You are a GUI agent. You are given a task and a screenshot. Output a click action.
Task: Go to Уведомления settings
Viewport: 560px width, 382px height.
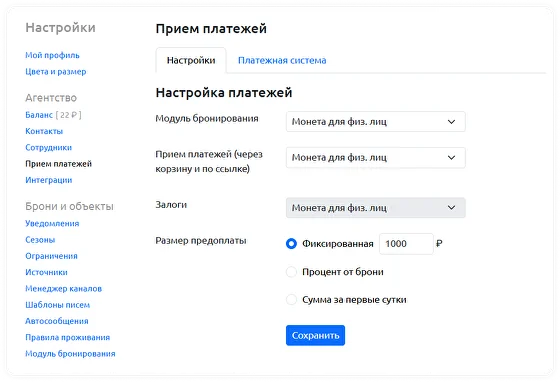(x=52, y=223)
